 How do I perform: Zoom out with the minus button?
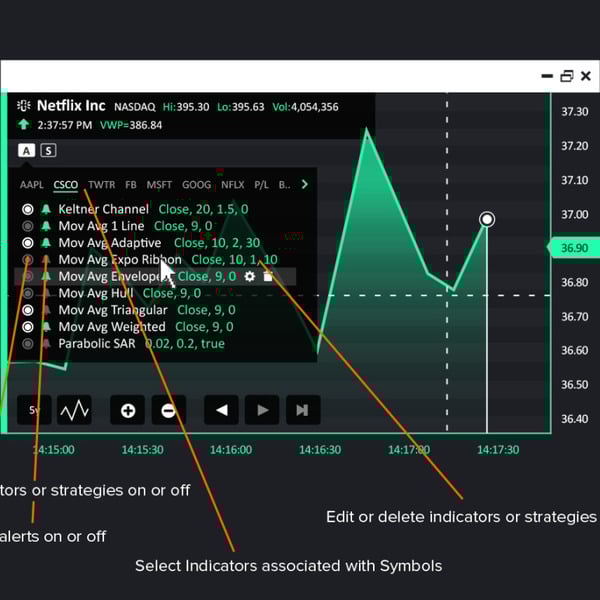click(x=168, y=410)
